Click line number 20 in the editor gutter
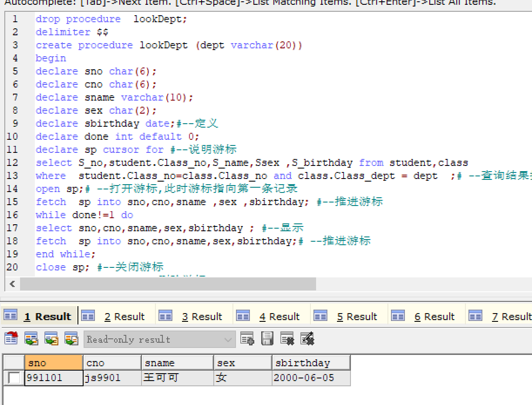This screenshot has width=532, height=405. point(12,267)
